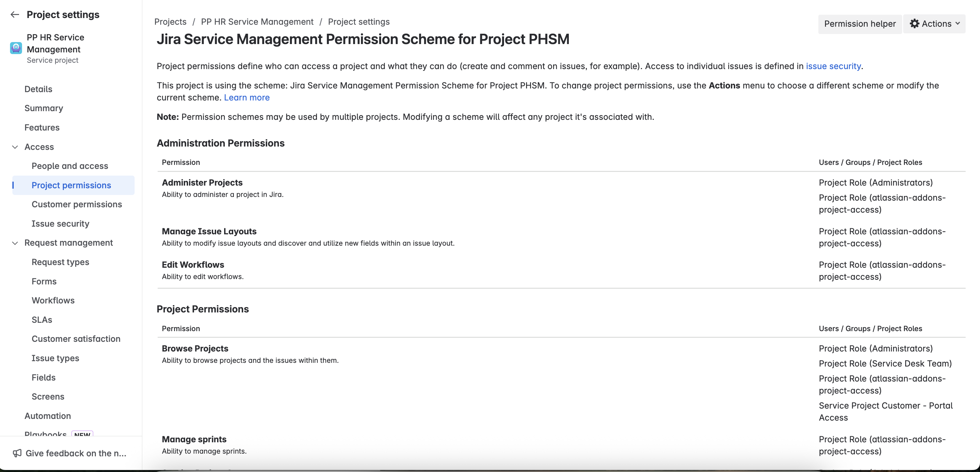980x472 pixels.
Task: Click the Project Permissions section heading
Action: (203, 309)
